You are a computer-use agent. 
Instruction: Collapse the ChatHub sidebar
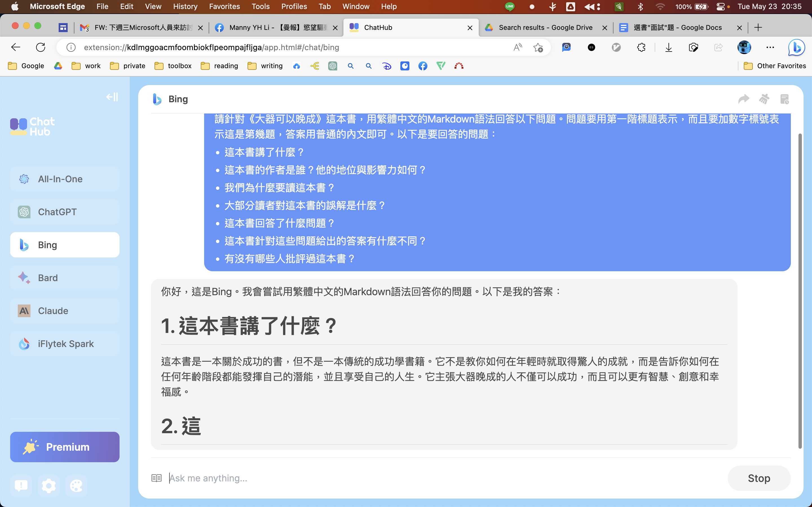(x=111, y=97)
